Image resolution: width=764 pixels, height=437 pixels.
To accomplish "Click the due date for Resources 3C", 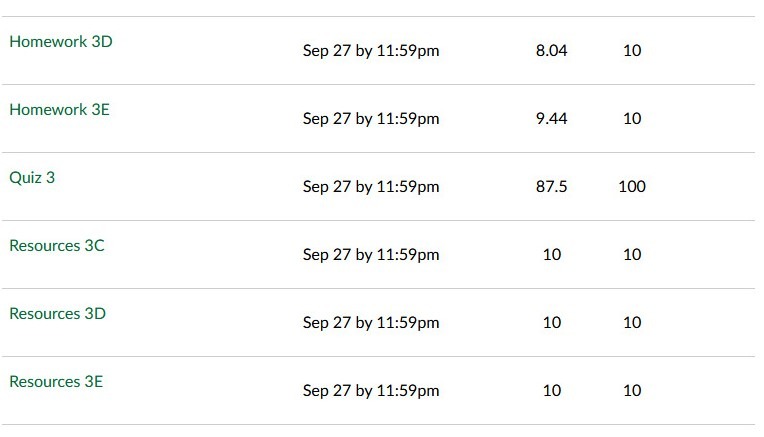I will tap(371, 255).
